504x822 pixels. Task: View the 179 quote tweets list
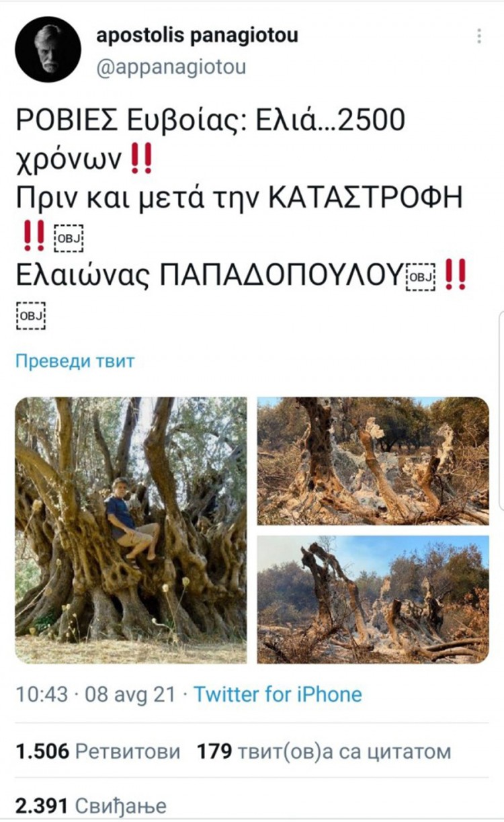pyautogui.click(x=323, y=751)
